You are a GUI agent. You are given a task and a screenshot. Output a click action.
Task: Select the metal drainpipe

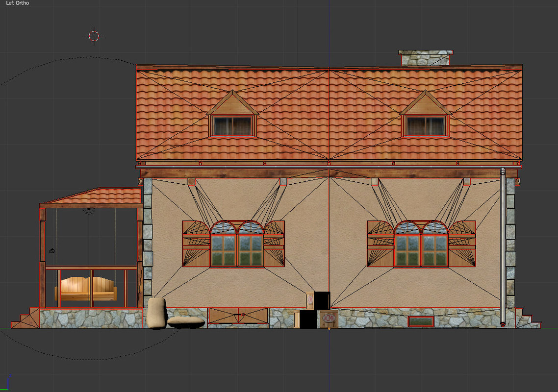pyautogui.click(x=503, y=245)
